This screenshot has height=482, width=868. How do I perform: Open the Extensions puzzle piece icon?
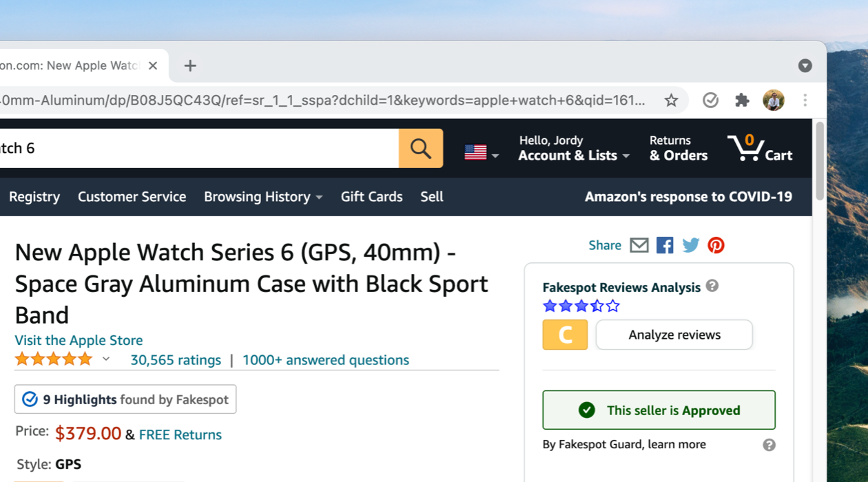coord(742,101)
